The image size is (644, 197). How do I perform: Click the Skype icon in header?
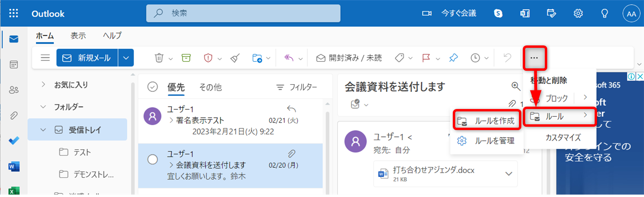[x=498, y=13]
